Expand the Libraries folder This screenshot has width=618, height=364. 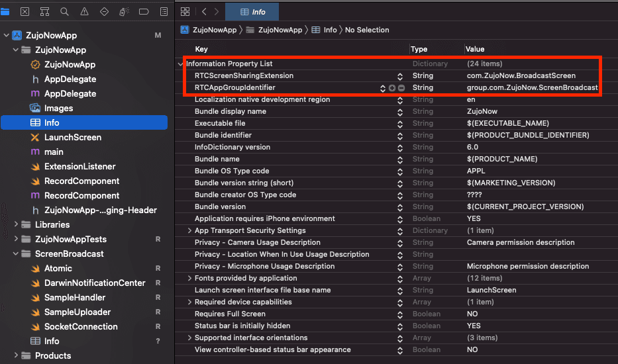(x=16, y=224)
